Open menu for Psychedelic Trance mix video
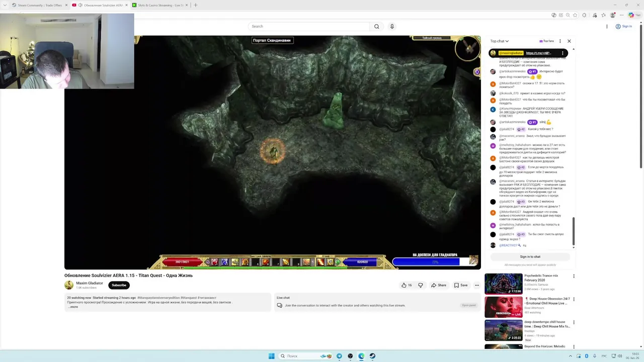The image size is (644, 362). (574, 276)
